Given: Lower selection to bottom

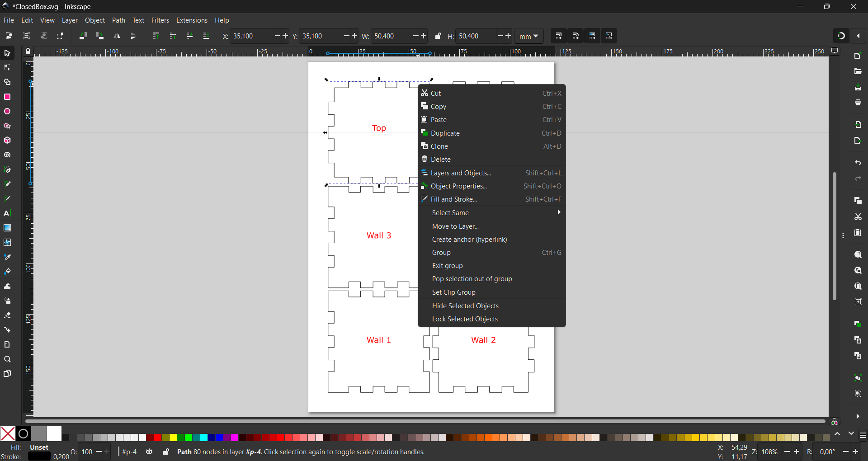Looking at the screenshot, I should click(x=206, y=36).
